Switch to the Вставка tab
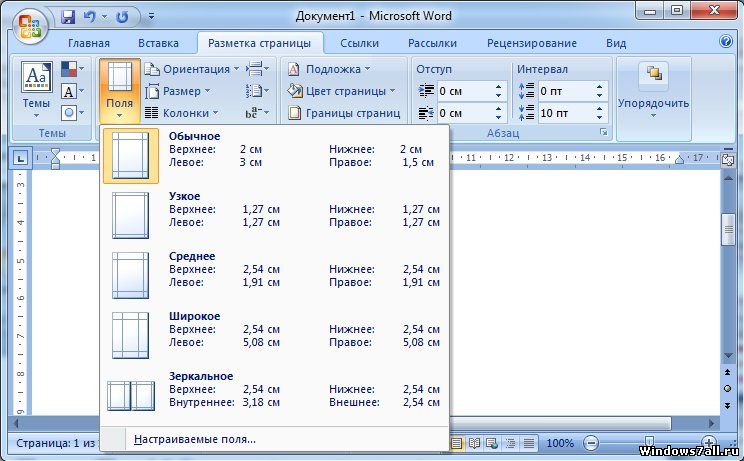Image resolution: width=744 pixels, height=461 pixels. click(158, 43)
